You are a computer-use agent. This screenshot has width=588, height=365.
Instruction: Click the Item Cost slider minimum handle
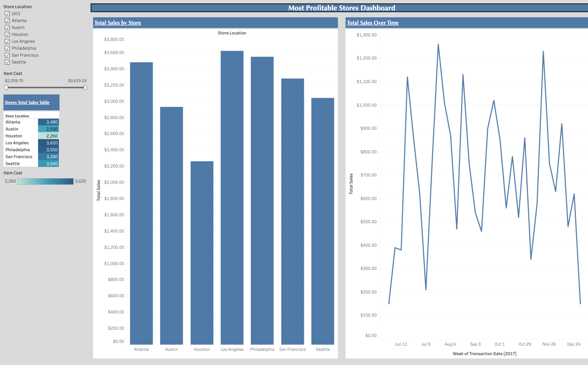click(x=6, y=87)
